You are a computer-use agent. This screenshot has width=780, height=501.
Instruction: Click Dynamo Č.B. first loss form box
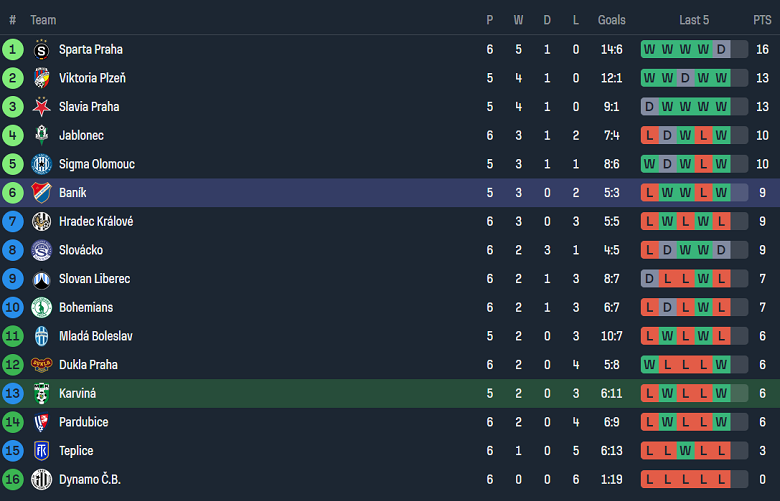click(x=649, y=480)
